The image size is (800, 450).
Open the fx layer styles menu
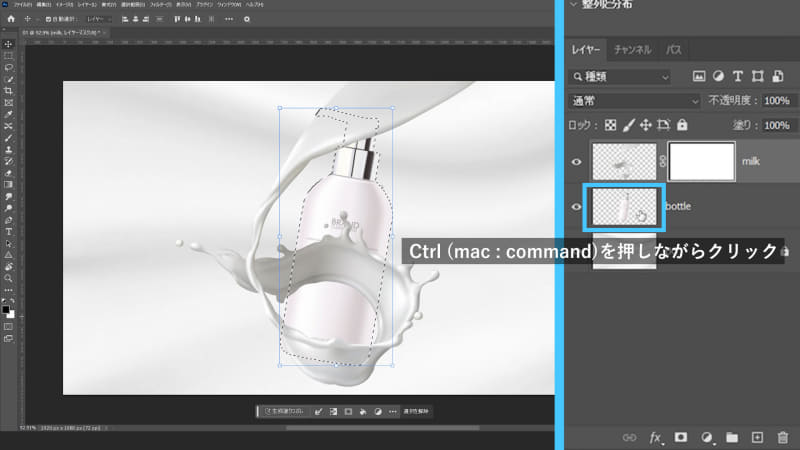pos(656,438)
